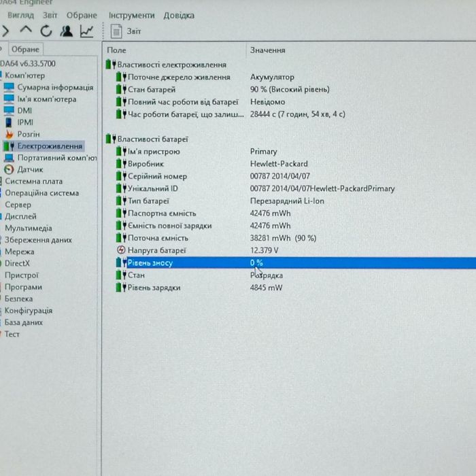Open the Довідка menu
Viewport: 476px width, 476px height.
179,15
